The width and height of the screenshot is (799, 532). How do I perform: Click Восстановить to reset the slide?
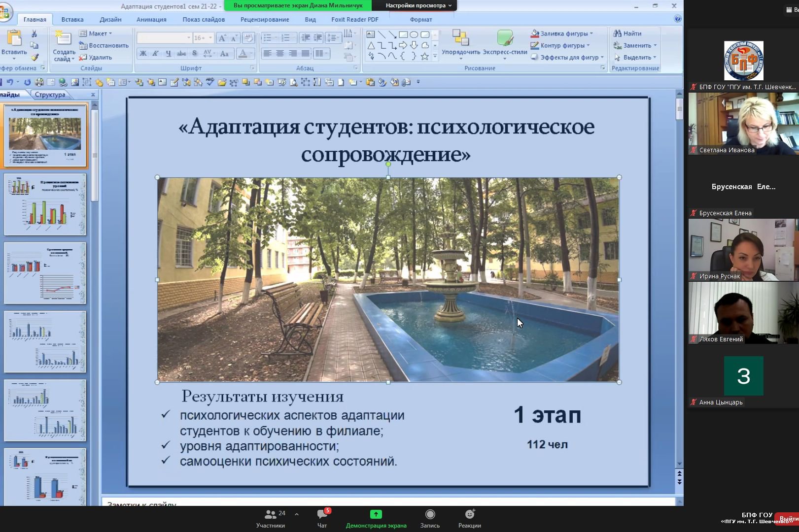click(104, 45)
